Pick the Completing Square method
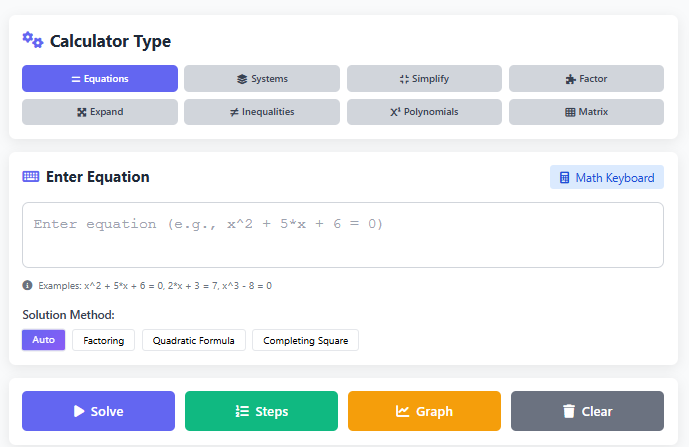The image size is (689, 447). click(x=305, y=341)
